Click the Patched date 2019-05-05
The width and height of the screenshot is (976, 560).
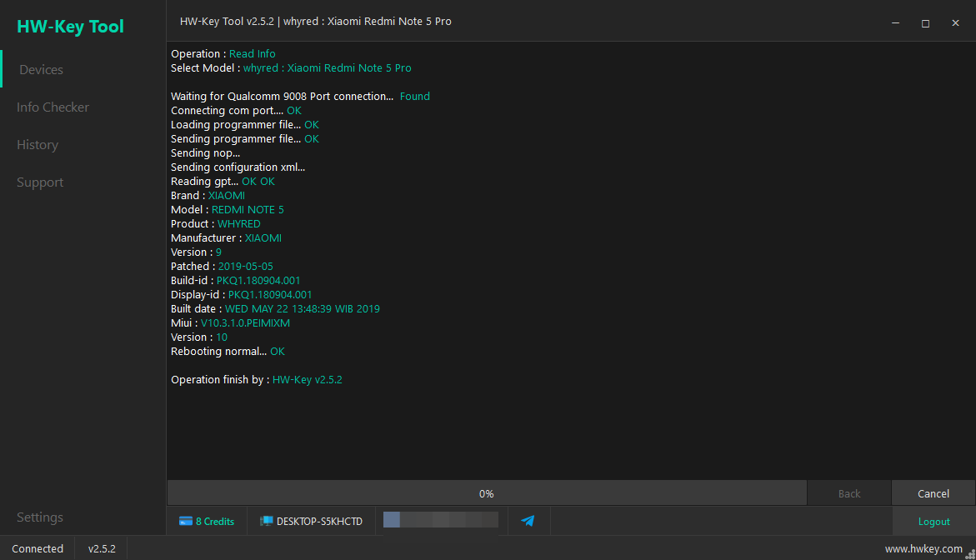coord(245,267)
